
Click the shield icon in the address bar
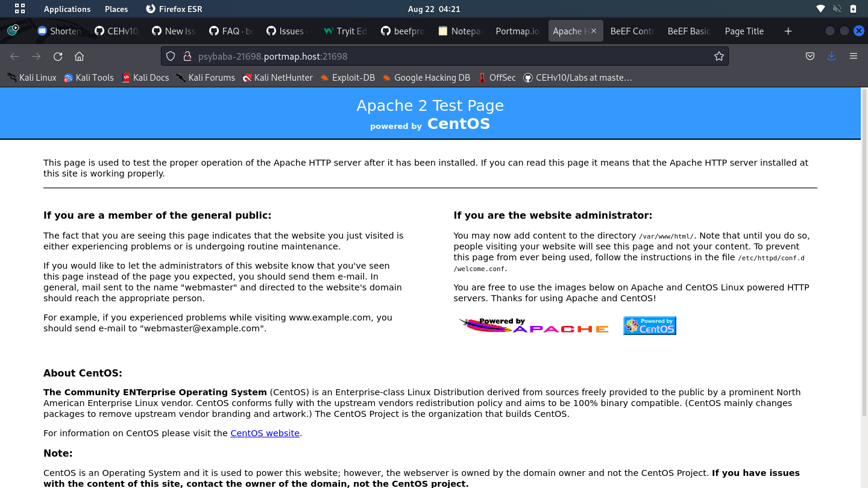(x=171, y=55)
